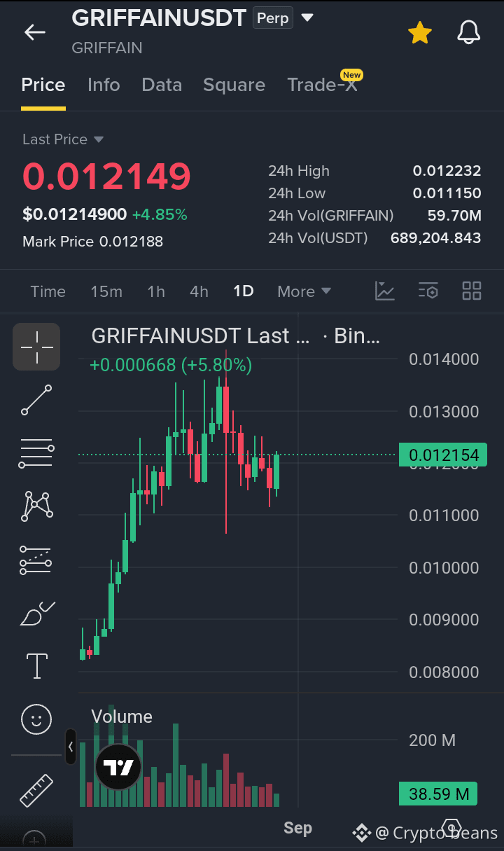
Task: Click the GRIFFAINUSDT Last chart title
Action: click(200, 336)
